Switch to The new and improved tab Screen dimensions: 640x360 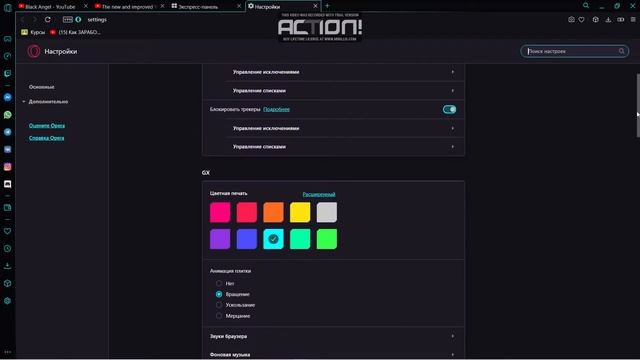[129, 6]
